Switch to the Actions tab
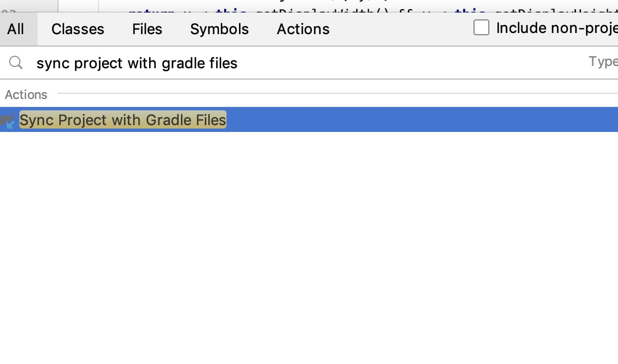The height and width of the screenshot is (364, 618). point(303,29)
